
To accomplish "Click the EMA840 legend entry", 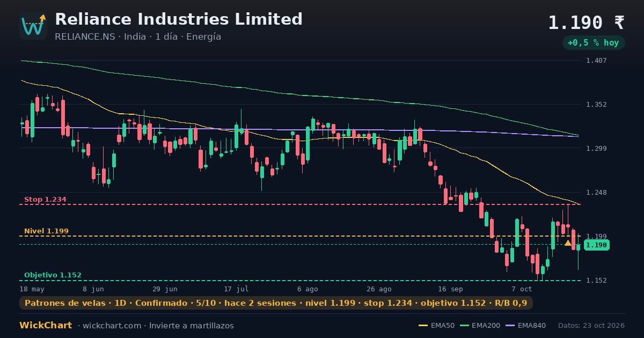I will pyautogui.click(x=525, y=326).
